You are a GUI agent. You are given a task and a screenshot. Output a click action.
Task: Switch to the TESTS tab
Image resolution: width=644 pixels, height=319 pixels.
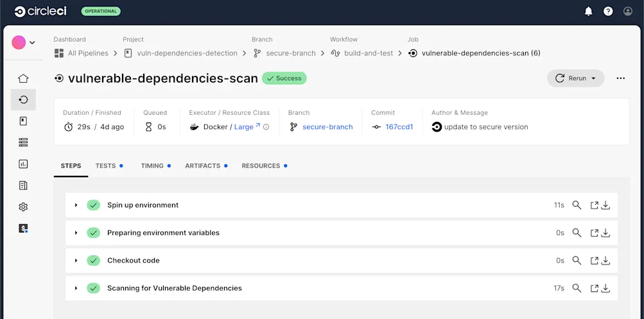pyautogui.click(x=109, y=166)
